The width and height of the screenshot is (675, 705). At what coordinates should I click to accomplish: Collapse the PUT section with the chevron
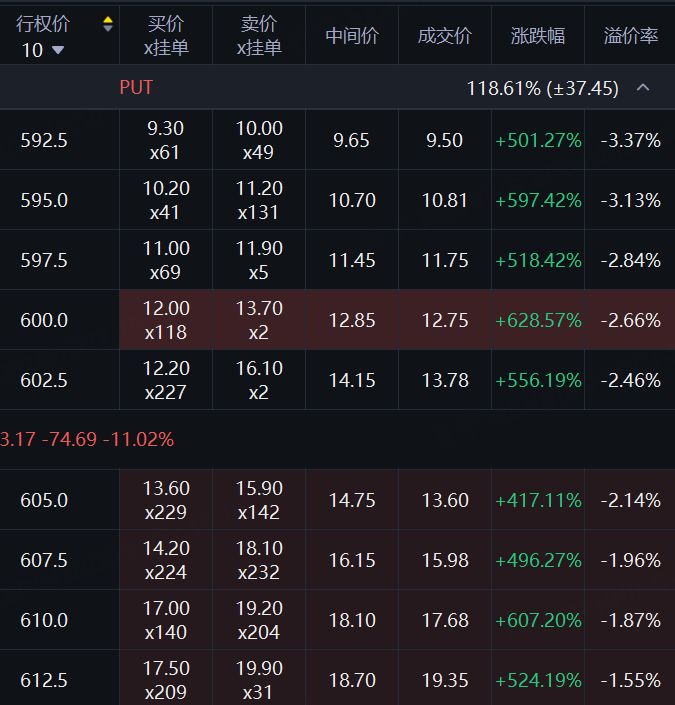coord(643,88)
